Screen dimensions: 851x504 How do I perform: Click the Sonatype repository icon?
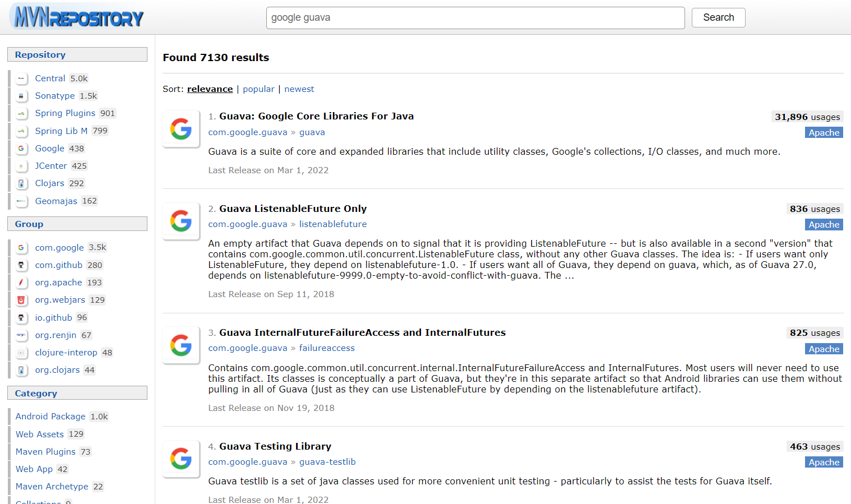tap(21, 96)
